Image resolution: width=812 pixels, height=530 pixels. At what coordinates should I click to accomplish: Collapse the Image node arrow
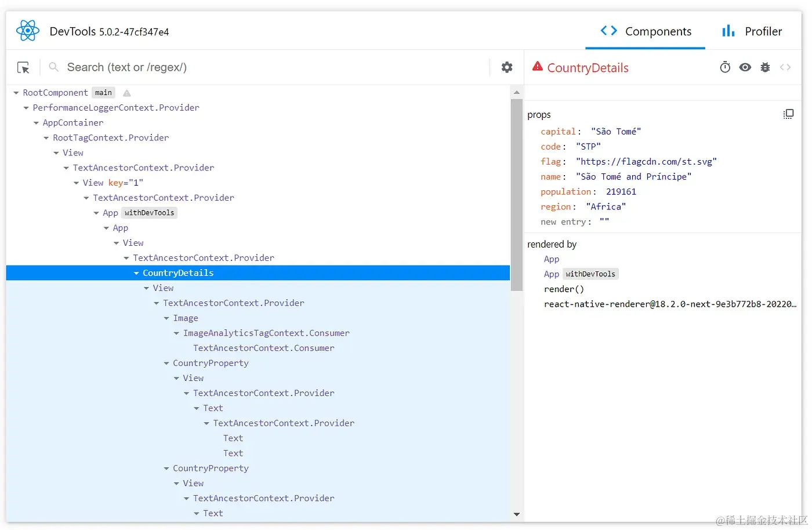click(166, 318)
